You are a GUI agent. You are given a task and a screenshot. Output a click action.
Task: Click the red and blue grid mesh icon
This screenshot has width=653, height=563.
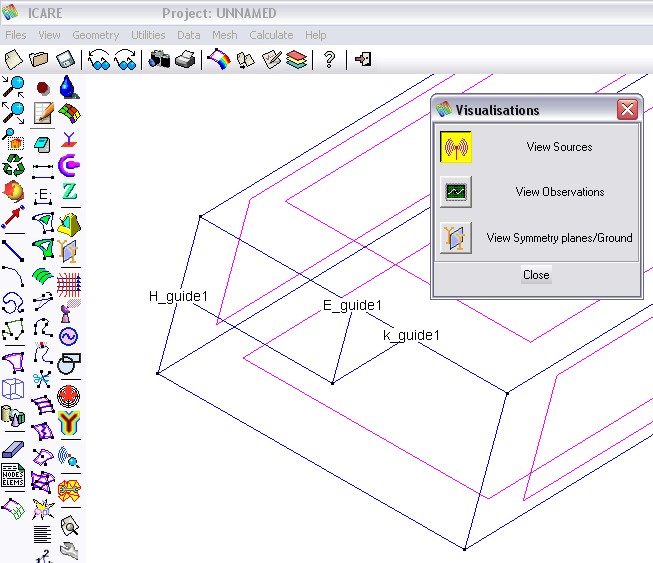coord(69,284)
